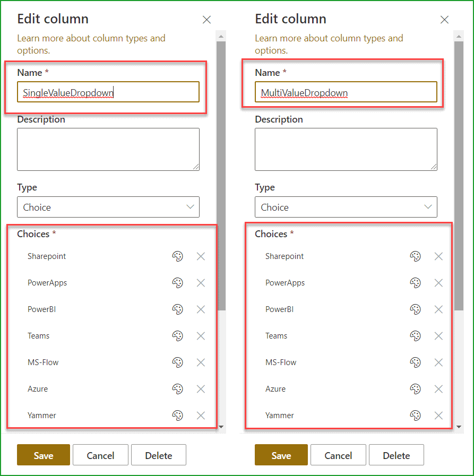Click left panel scrollbar up arrow
The image size is (474, 476).
[x=221, y=36]
